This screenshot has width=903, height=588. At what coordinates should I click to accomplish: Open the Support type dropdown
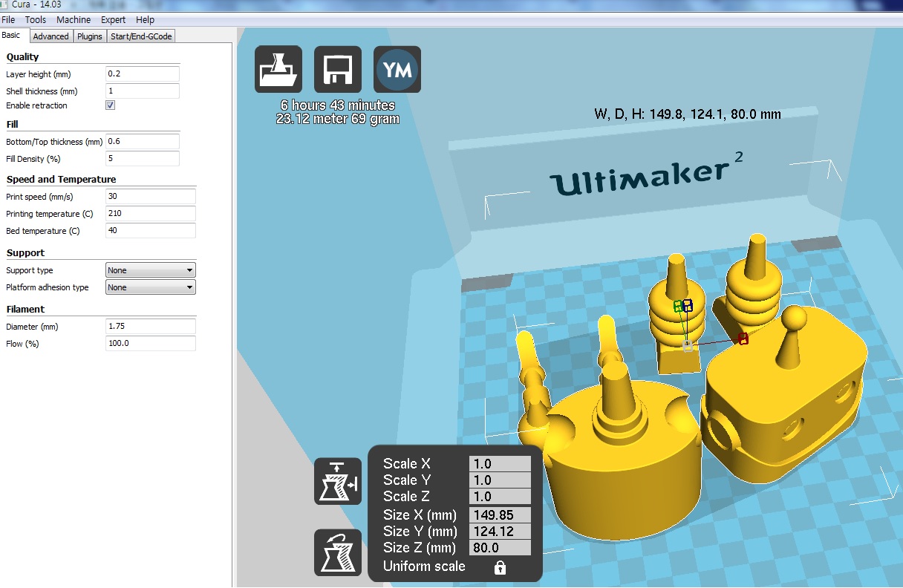pos(151,270)
